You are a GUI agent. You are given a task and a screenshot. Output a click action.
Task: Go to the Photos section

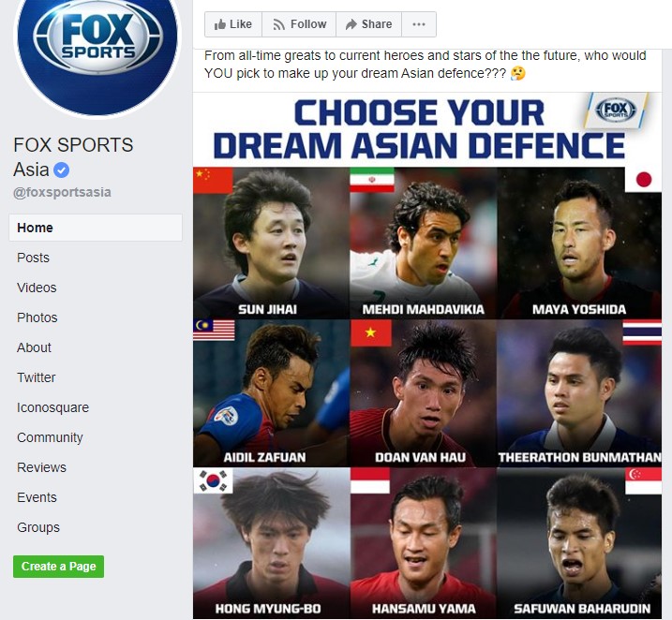[x=37, y=317]
